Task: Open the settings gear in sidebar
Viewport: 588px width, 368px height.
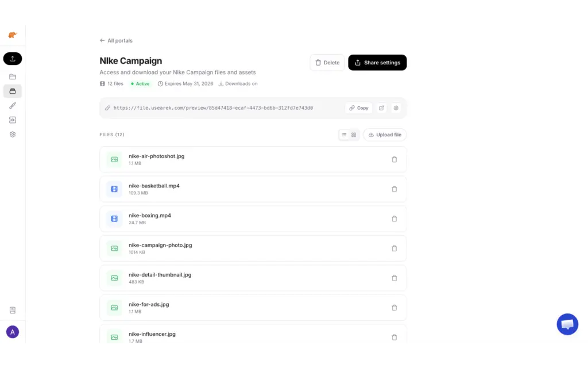Action: coord(13,135)
